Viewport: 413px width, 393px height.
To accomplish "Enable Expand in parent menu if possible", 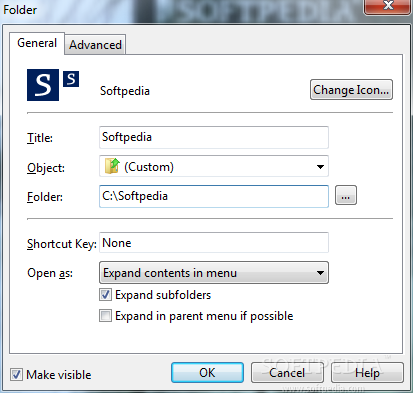I will pos(105,316).
